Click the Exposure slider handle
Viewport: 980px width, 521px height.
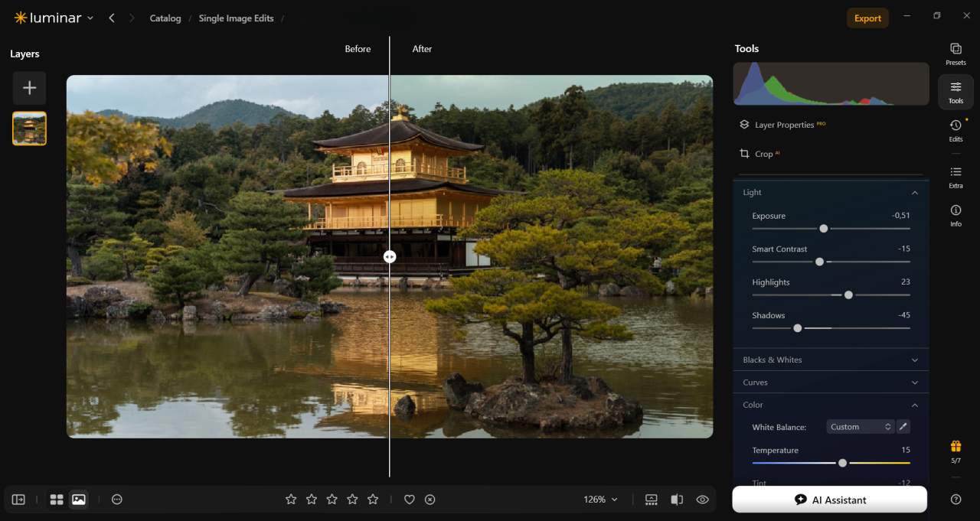(824, 228)
